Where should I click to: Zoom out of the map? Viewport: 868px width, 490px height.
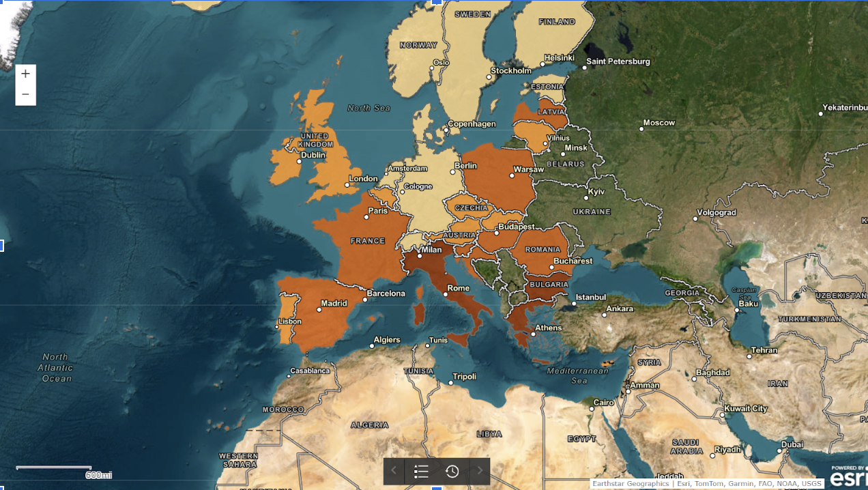(25, 94)
